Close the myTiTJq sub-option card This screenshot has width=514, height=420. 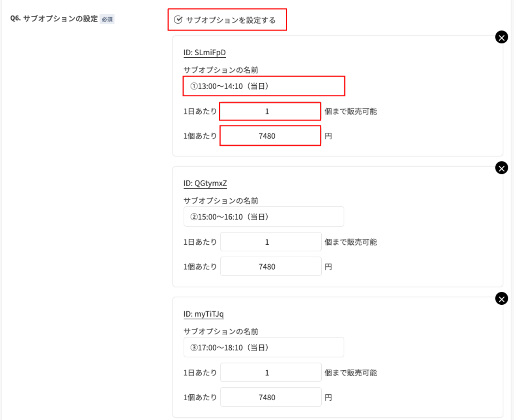pyautogui.click(x=501, y=298)
